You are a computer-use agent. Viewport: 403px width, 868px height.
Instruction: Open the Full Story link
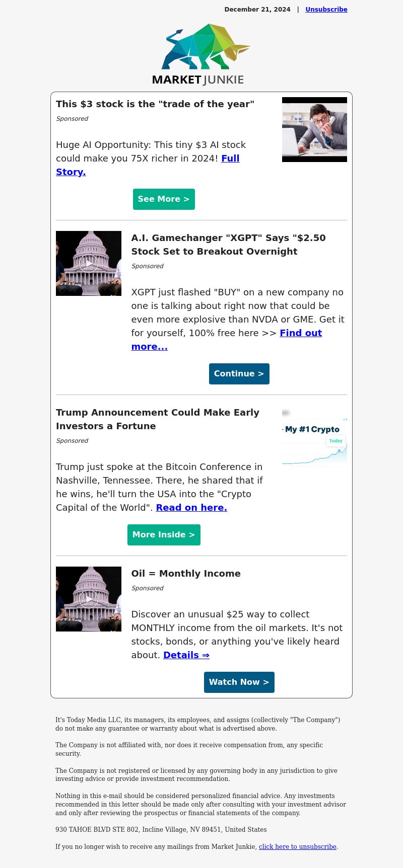coord(148,165)
